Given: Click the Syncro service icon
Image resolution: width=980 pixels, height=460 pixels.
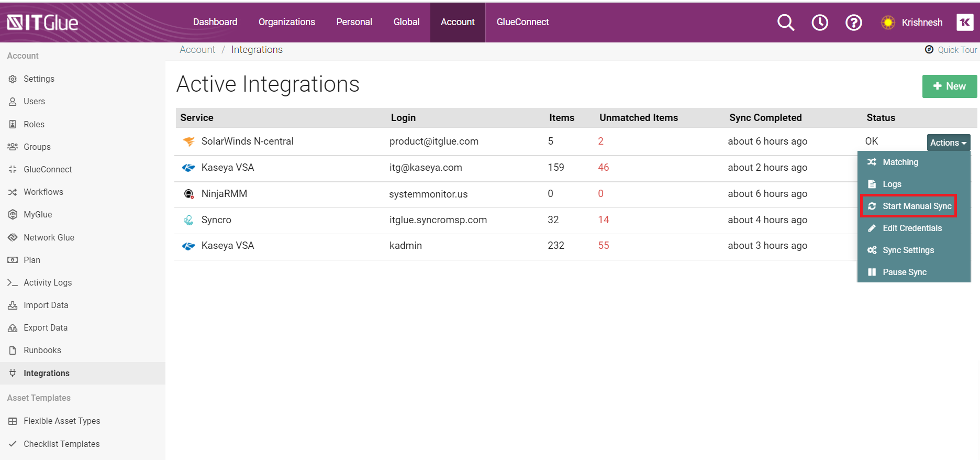Looking at the screenshot, I should (188, 220).
